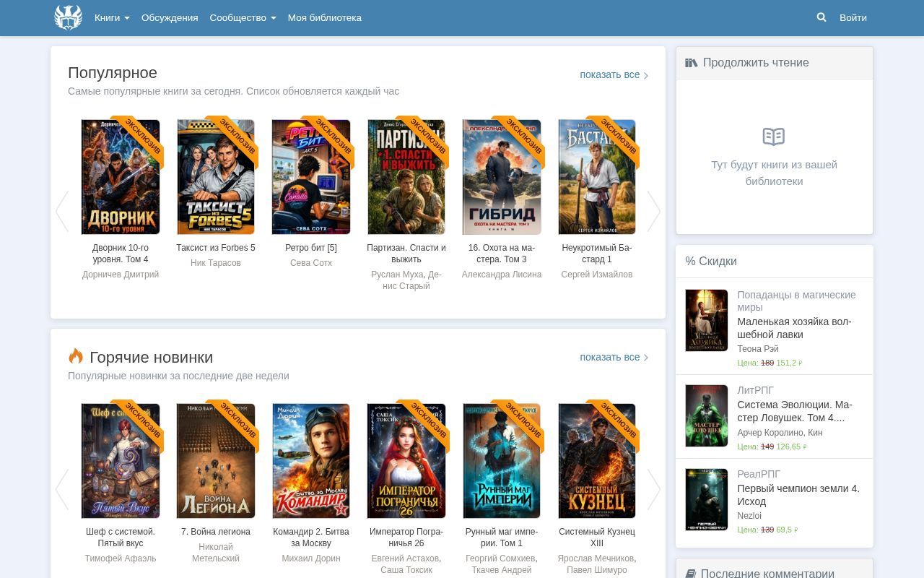Open author Теона Рэй

point(758,348)
